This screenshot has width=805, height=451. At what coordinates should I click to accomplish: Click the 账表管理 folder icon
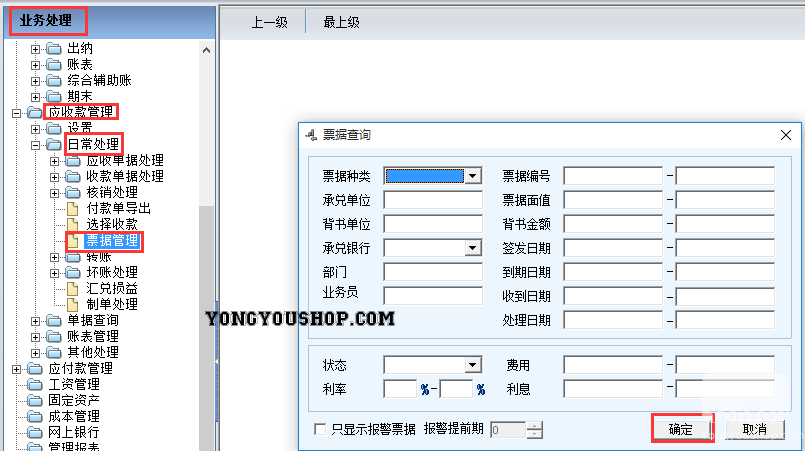tap(54, 337)
